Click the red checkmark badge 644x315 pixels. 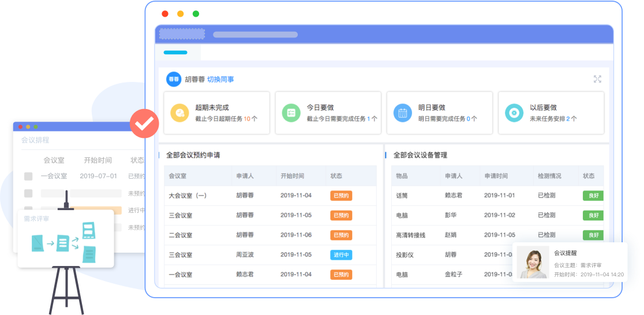pos(144,123)
